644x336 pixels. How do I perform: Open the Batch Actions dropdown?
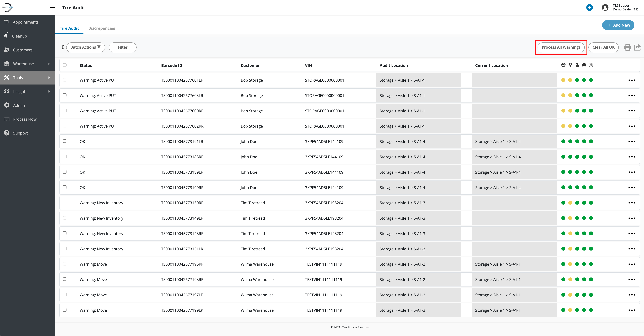point(86,47)
